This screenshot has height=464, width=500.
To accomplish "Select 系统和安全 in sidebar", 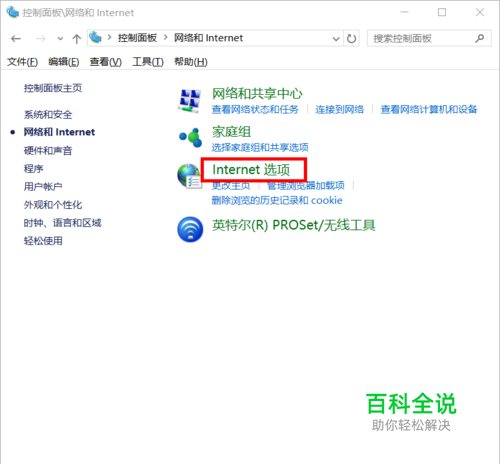I will 48,115.
